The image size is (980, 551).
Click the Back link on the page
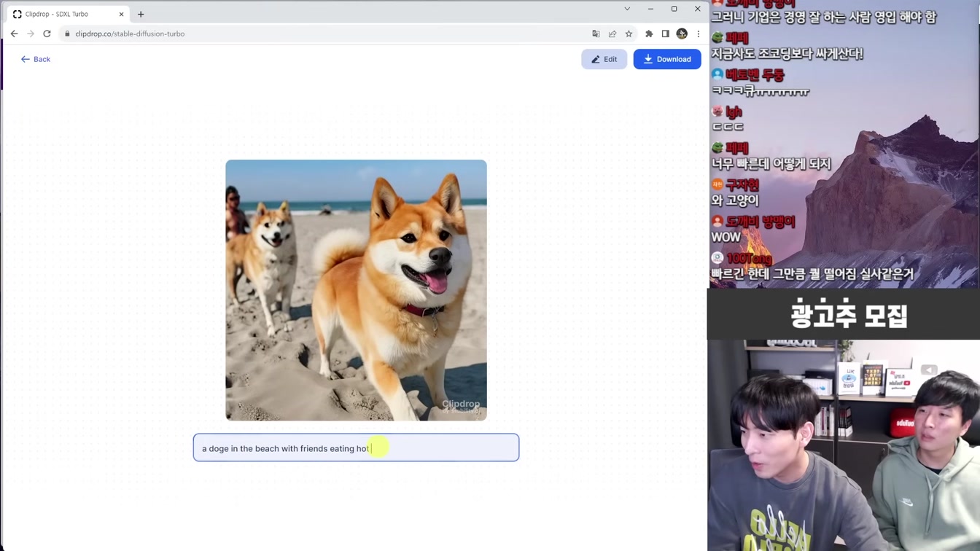click(x=36, y=59)
